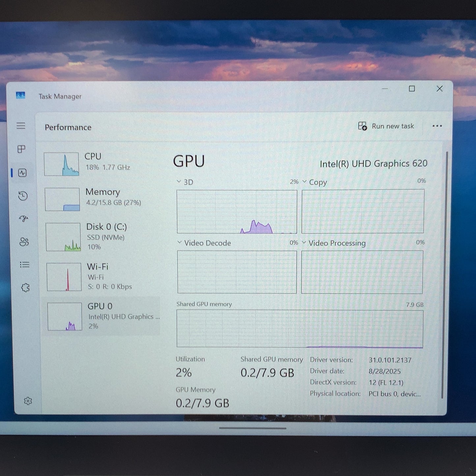This screenshot has height=476, width=476.
Task: Click the CPU usage mini graph thumbnail
Action: pyautogui.click(x=61, y=164)
